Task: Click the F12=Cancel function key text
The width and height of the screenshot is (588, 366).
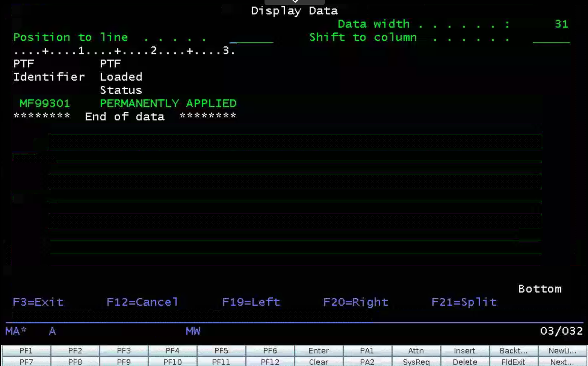Action: 142,302
